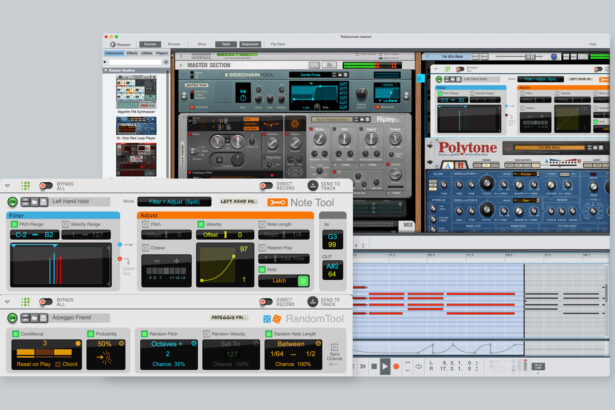Click orange dot in Random Note Length display
Screen dimensions: 615x410
pyautogui.click(x=318, y=343)
